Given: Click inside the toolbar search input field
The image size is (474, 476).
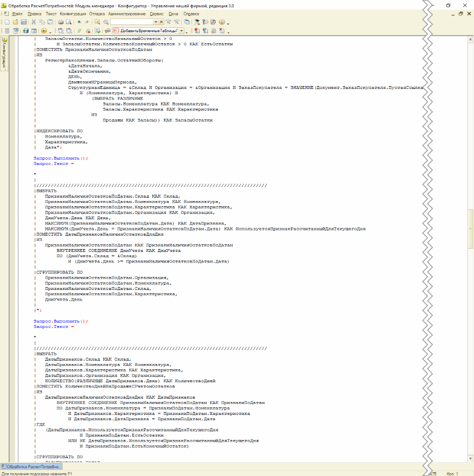Looking at the screenshot, I should [x=131, y=22].
